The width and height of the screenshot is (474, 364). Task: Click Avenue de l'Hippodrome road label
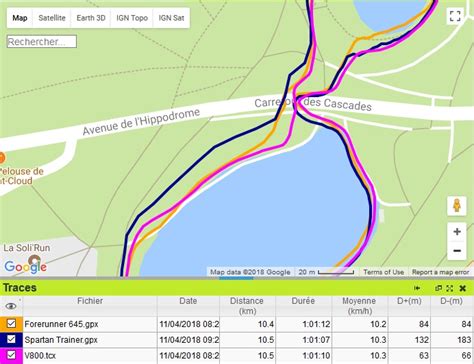tap(141, 122)
